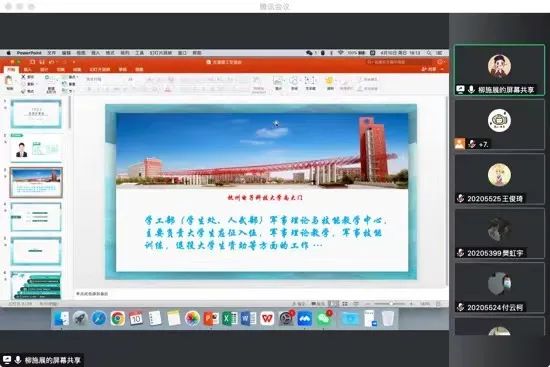Open the Picture insert icon in ribbon

pos(279,81)
